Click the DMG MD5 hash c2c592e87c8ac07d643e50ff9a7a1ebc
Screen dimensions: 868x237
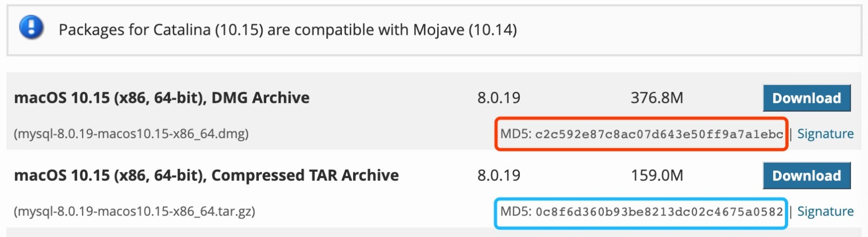click(659, 134)
